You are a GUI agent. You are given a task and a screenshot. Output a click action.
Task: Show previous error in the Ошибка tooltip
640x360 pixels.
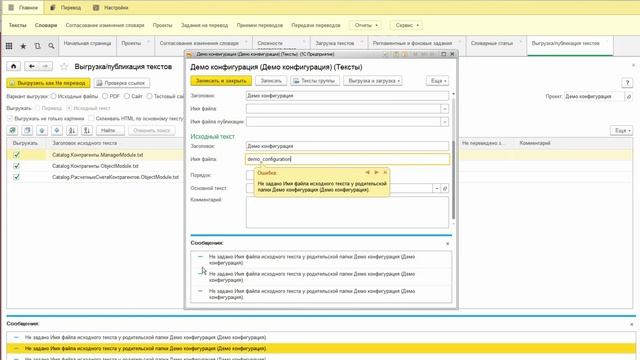[x=367, y=173]
